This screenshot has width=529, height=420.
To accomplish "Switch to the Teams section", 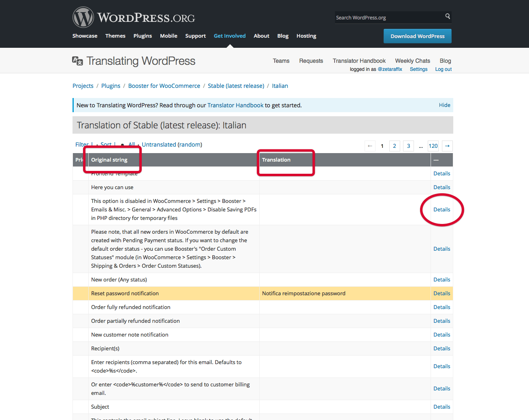I will point(281,61).
